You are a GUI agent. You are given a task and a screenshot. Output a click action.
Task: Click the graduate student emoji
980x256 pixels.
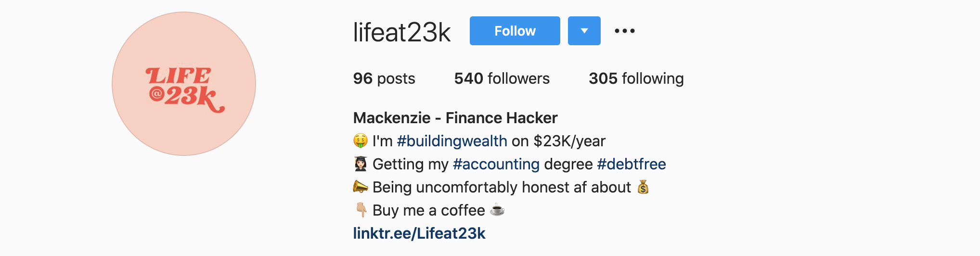360,164
